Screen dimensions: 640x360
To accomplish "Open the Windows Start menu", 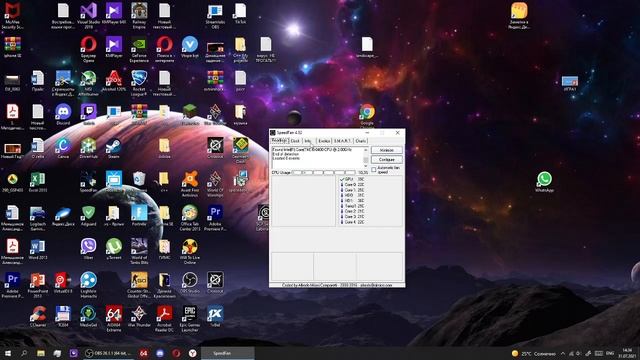I will [x=8, y=353].
